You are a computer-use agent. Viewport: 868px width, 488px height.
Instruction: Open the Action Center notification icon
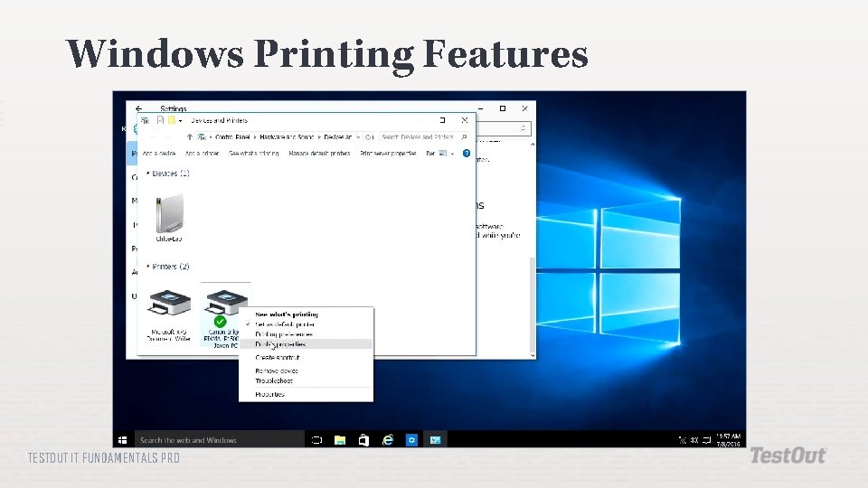coord(706,440)
